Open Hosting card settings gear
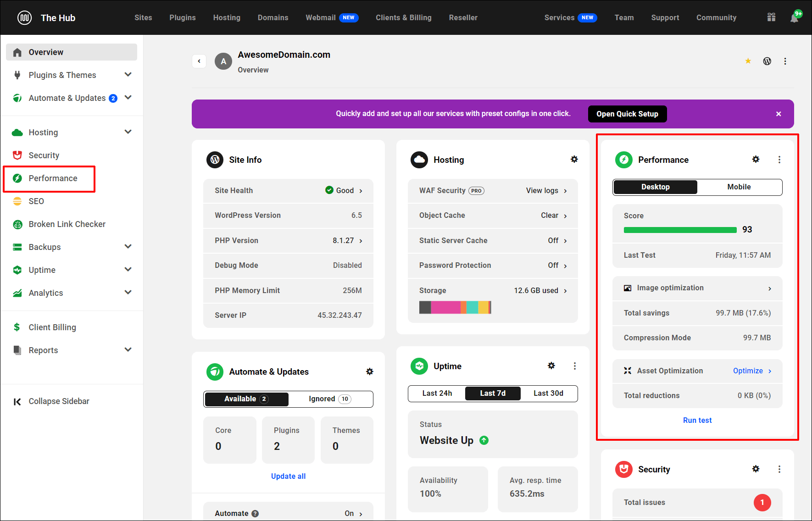Viewport: 812px width, 521px height. tap(574, 159)
